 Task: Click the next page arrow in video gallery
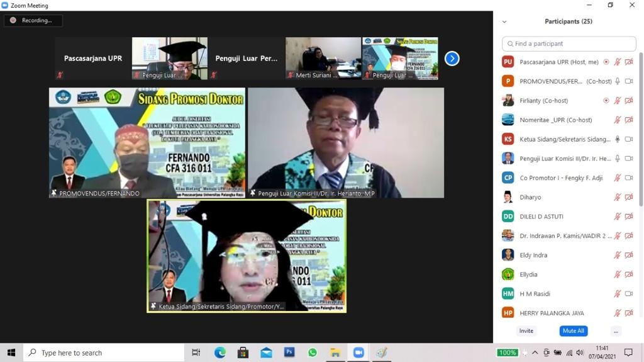(452, 59)
